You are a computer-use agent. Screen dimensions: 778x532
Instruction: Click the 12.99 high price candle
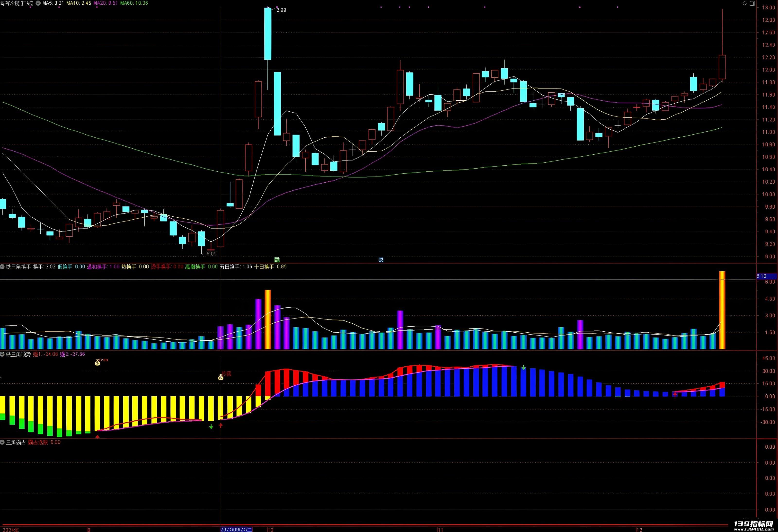[268, 34]
